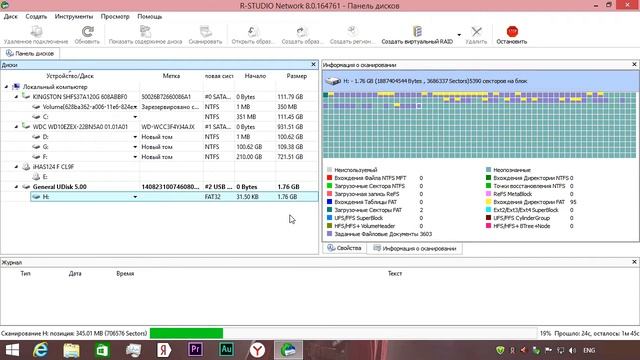Image resolution: width=640 pixels, height=360 pixels.
Task: Collapse the Локальный компьютер tree node
Action: tap(6, 87)
